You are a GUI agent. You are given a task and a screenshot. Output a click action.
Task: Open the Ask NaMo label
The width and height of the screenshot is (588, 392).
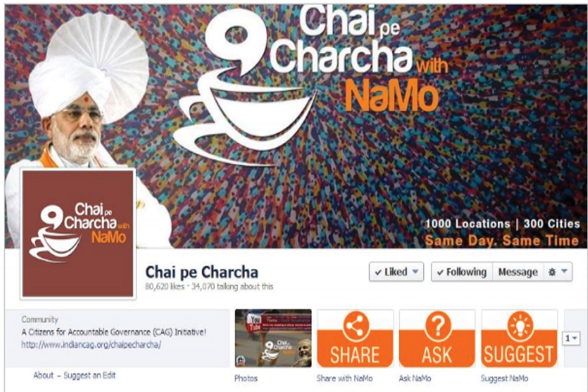point(415,378)
